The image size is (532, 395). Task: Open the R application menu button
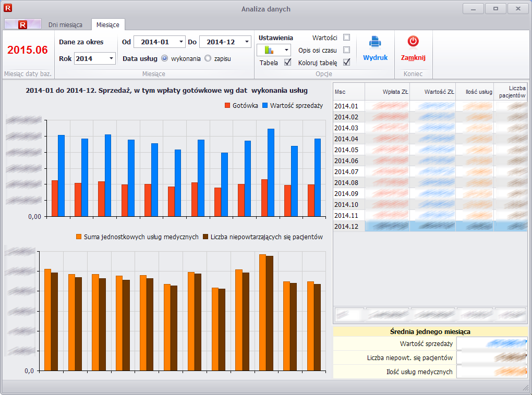pos(22,24)
